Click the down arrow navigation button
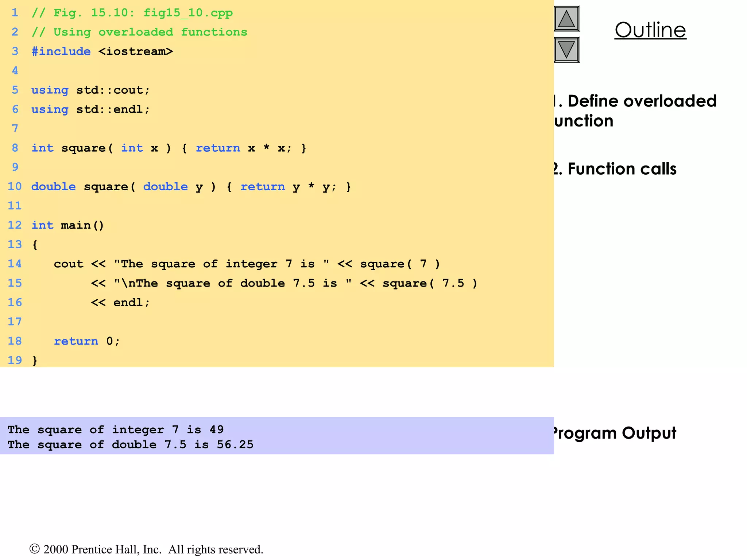The height and width of the screenshot is (560, 747). point(566,50)
